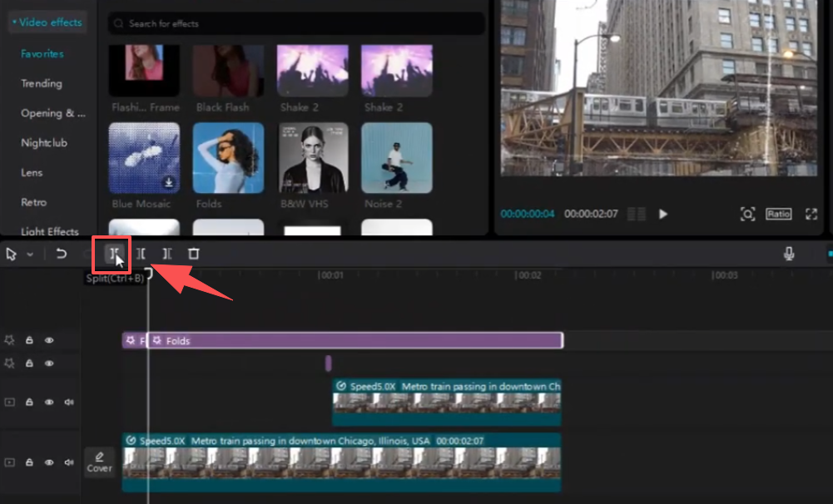
Task: Play the video preview
Action: (663, 214)
